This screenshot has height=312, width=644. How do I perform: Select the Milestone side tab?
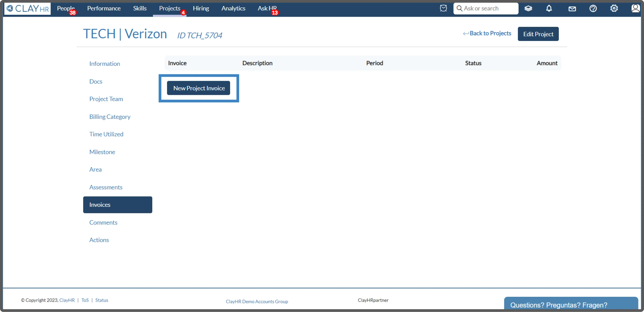point(102,152)
